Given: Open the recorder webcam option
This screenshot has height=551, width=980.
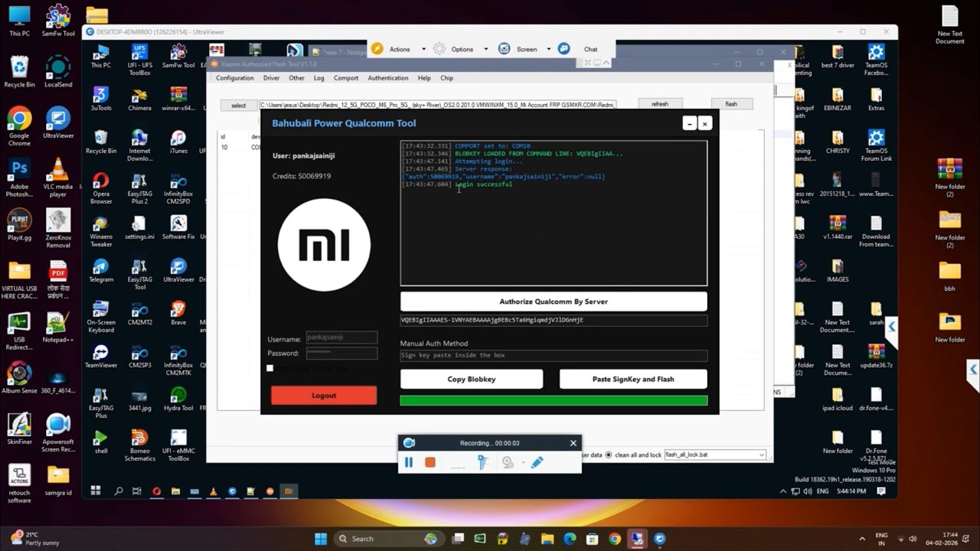Looking at the screenshot, I should [508, 462].
